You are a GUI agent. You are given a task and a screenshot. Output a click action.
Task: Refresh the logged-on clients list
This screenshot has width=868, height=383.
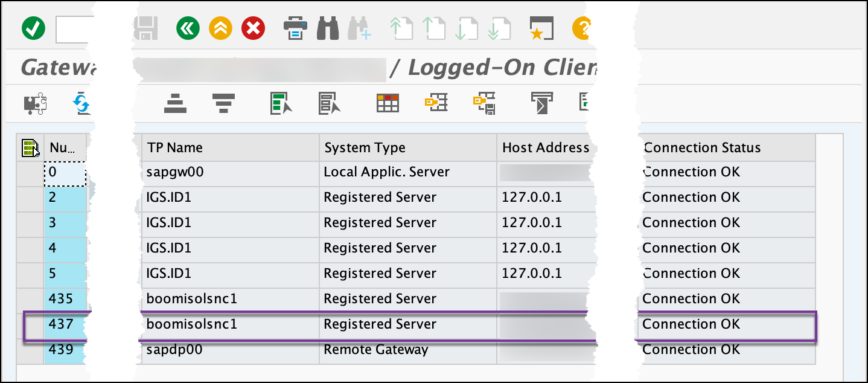click(x=80, y=103)
